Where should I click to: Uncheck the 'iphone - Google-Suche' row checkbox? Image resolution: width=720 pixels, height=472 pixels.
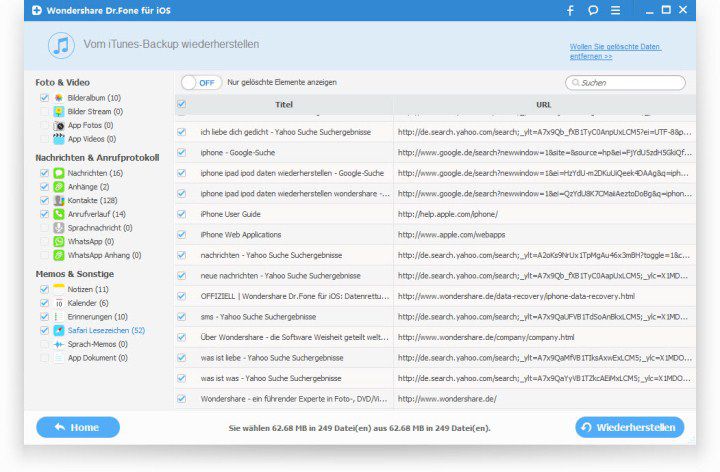pos(181,152)
